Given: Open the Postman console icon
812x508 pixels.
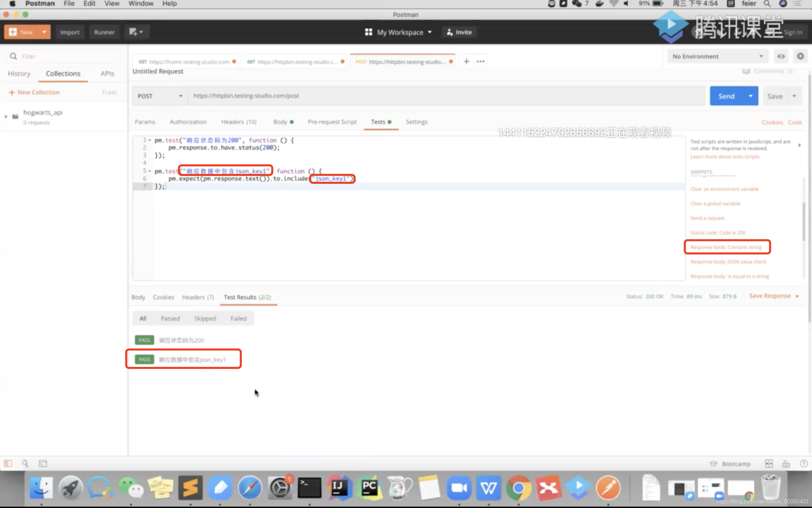Looking at the screenshot, I should coord(43,463).
